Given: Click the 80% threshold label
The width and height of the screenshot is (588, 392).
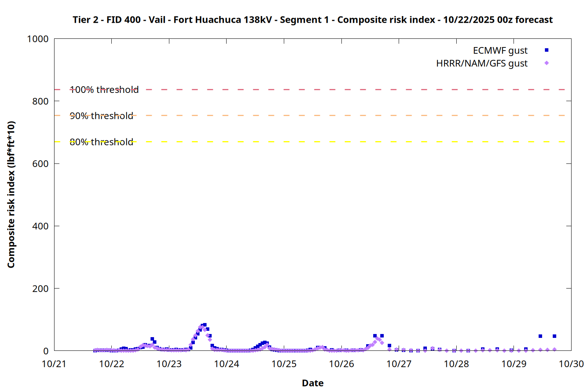Looking at the screenshot, I should (x=102, y=142).
